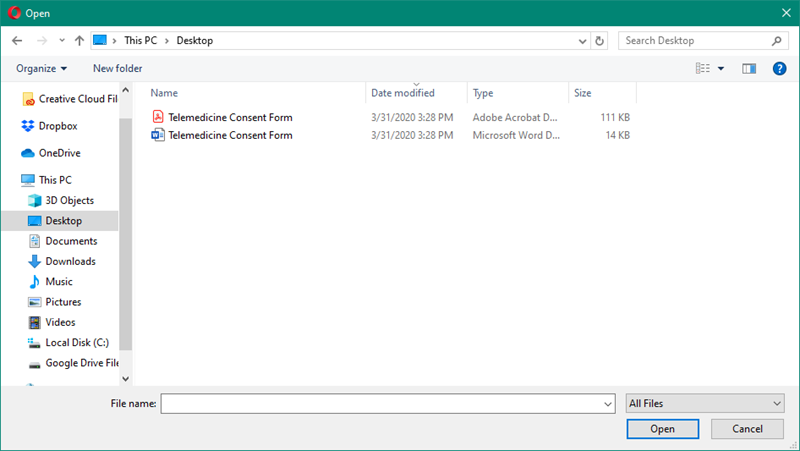Viewport: 800px width, 451px height.
Task: Select Downloads folder in the sidebar
Action: click(70, 261)
